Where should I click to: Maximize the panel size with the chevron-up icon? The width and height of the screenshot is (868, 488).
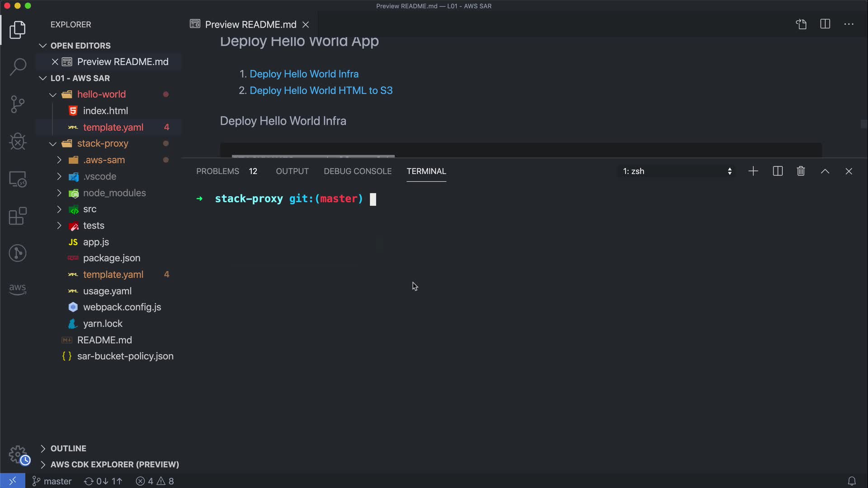(x=825, y=171)
